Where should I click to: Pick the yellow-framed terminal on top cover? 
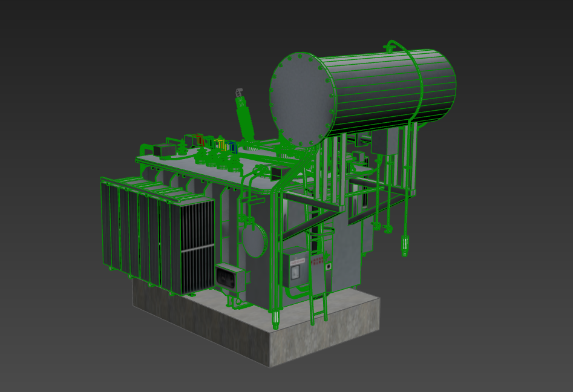221,144
